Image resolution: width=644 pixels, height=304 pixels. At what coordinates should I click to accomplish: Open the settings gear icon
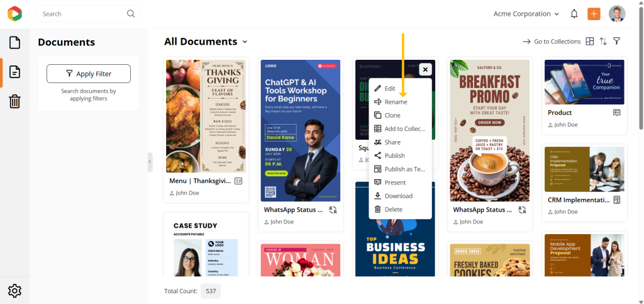point(14,290)
